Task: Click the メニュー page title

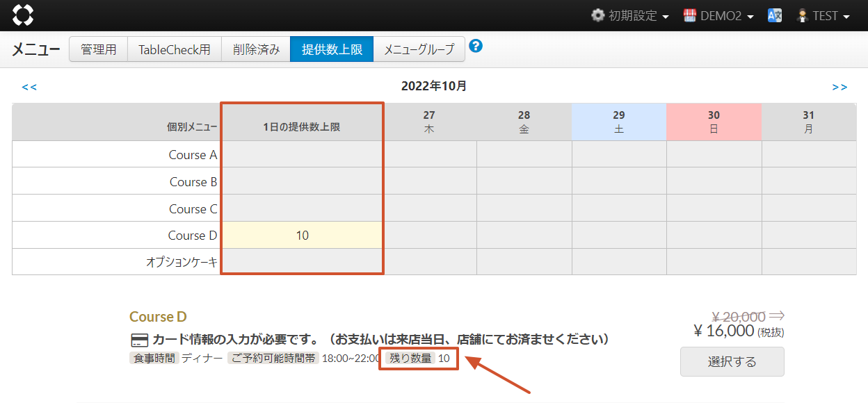Action: 35,49
